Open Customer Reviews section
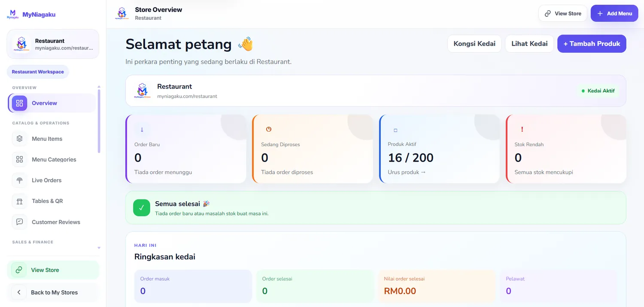Image resolution: width=644 pixels, height=307 pixels. [x=52, y=222]
